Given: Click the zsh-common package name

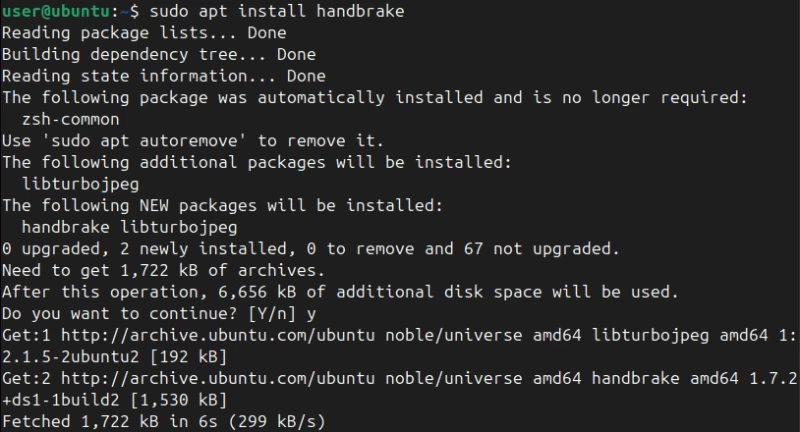Looking at the screenshot, I should point(70,119).
